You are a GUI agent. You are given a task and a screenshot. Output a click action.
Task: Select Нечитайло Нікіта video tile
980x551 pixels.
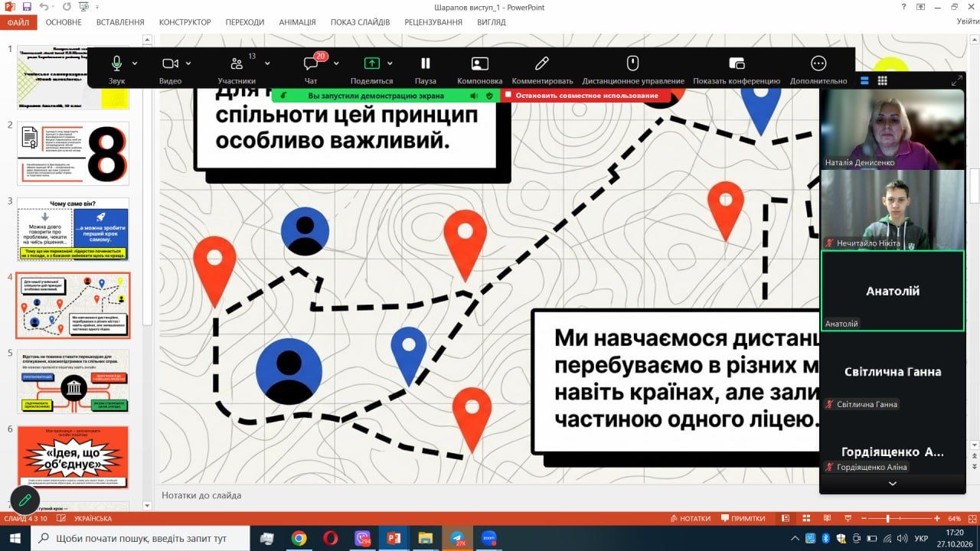(x=892, y=210)
